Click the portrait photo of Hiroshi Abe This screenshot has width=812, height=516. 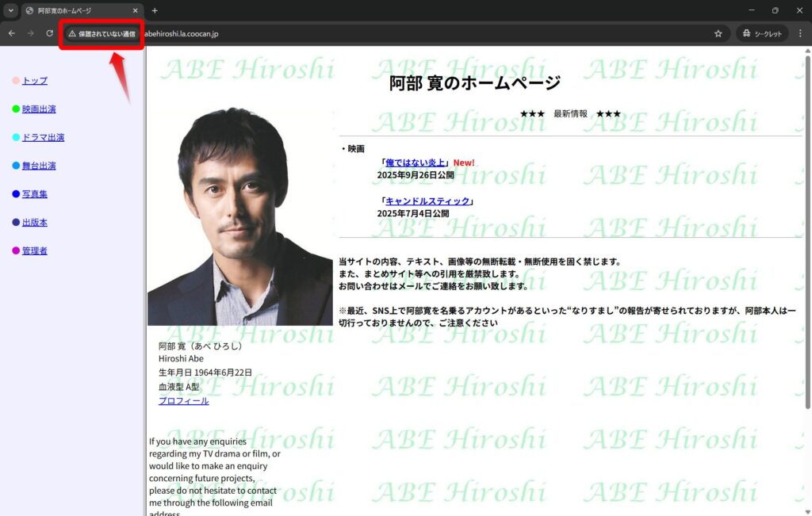click(x=240, y=216)
